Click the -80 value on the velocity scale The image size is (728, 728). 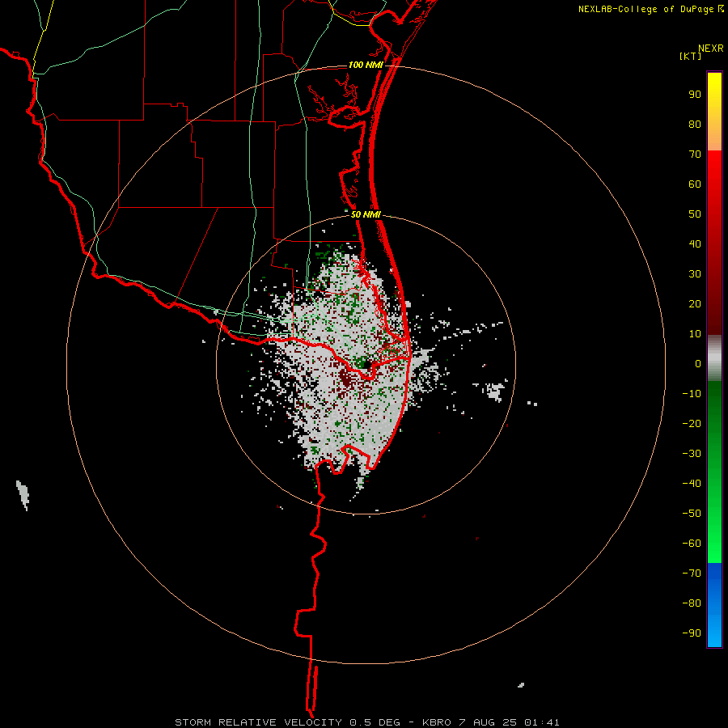pyautogui.click(x=692, y=603)
